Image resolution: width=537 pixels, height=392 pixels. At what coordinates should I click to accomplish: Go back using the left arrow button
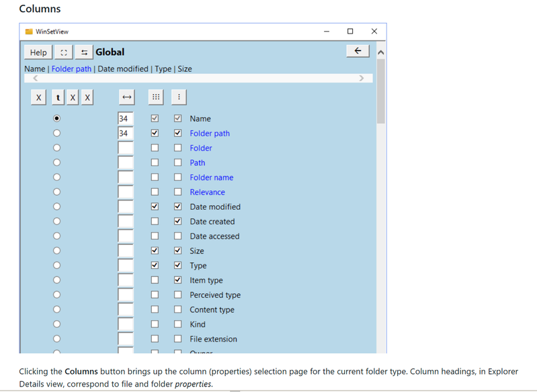point(358,51)
